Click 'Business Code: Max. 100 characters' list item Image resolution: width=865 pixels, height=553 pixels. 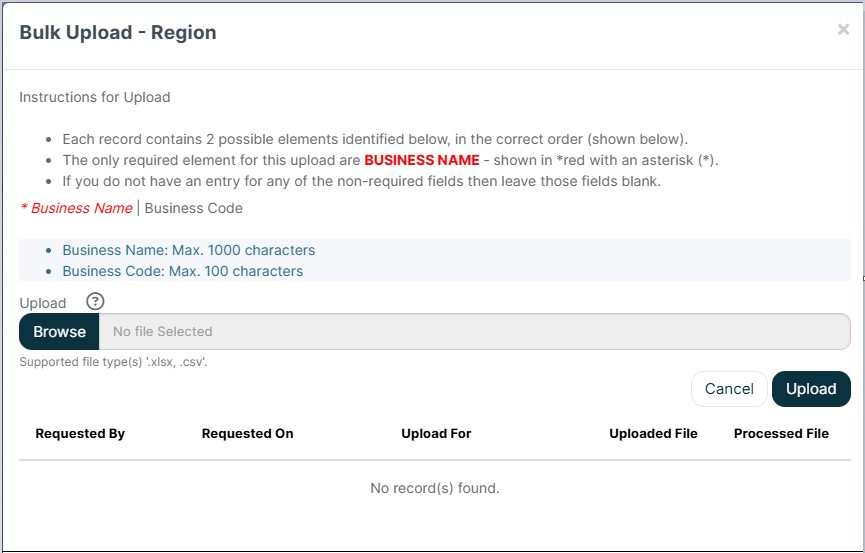point(182,271)
